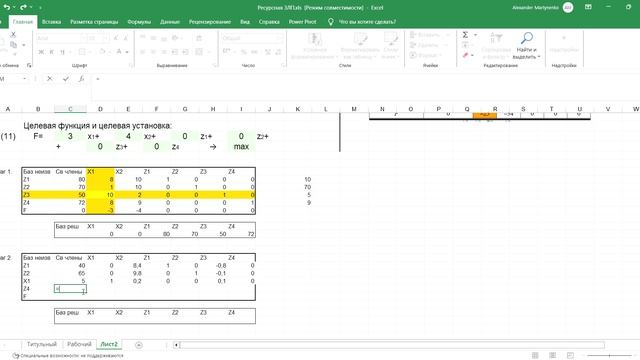This screenshot has width=640, height=360.
Task: Toggle Bold Ж formatting
Action: tap(41, 52)
